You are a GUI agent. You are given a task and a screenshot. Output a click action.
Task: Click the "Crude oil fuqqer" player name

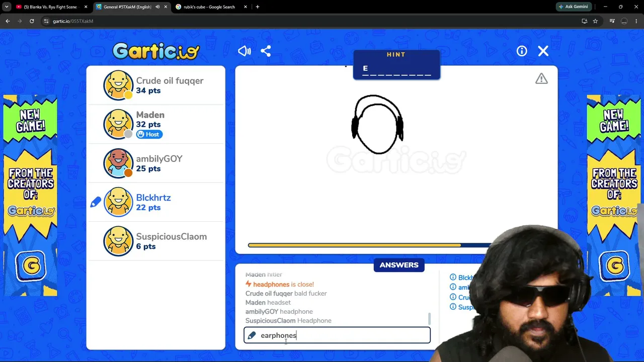[x=170, y=80]
